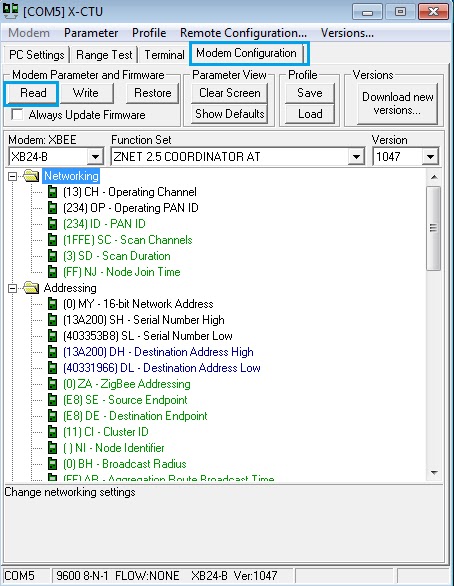Click the icon beside BH Broadcast Radius
The height and width of the screenshot is (586, 454).
(x=53, y=464)
